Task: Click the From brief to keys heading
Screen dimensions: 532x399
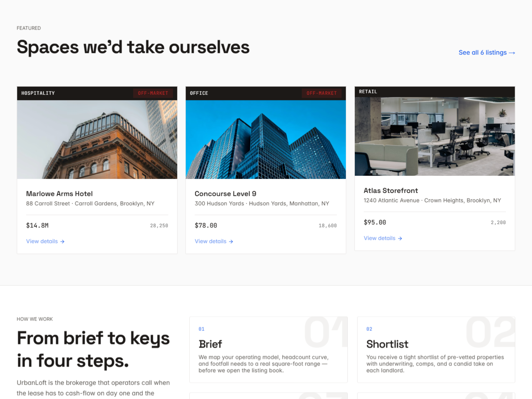Action: [x=93, y=349]
